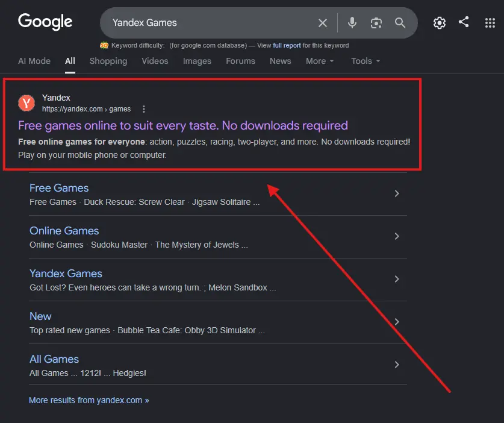Expand the Tools dropdown
This screenshot has height=423, width=504.
pos(366,61)
